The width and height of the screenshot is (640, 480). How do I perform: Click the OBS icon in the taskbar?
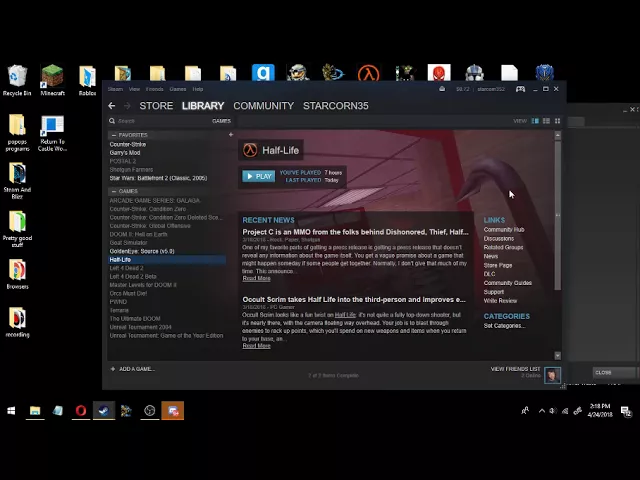point(149,411)
